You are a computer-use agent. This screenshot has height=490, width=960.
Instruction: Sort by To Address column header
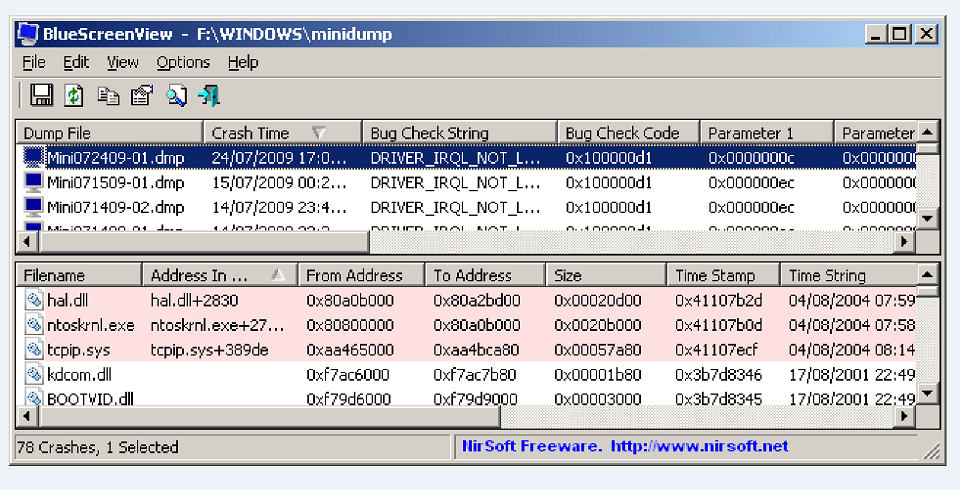486,275
